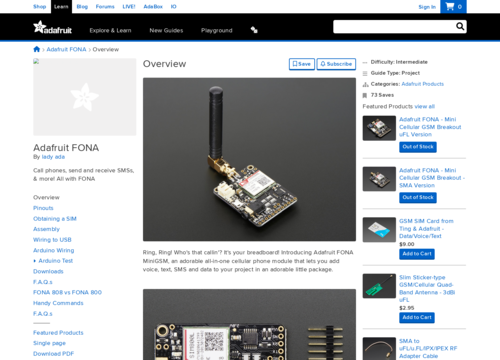The width and height of the screenshot is (500, 360).
Task: Add GSM SIM Card to cart
Action: click(417, 254)
